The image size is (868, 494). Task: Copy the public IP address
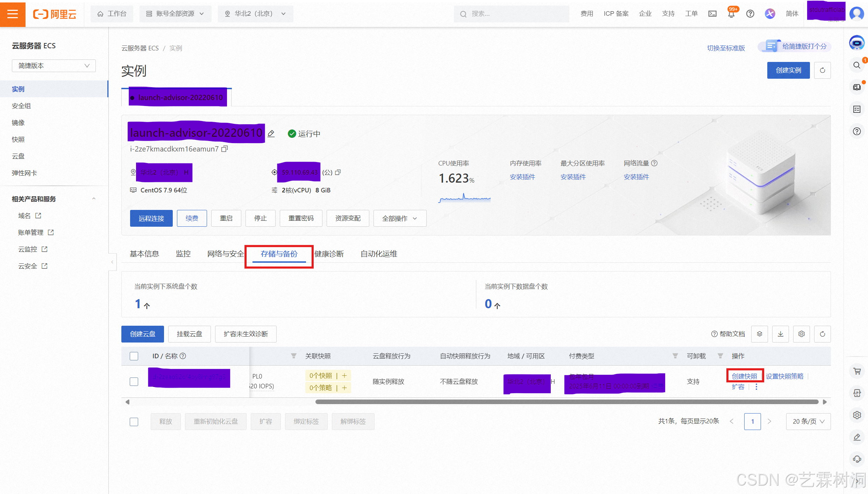[x=338, y=172]
